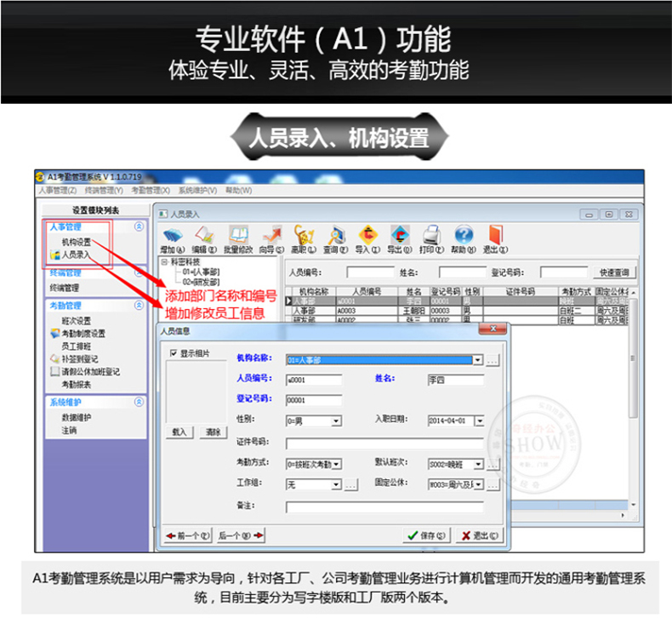Toggle the 显示相片 checkbox
This screenshot has height=618, width=672.
pos(174,353)
